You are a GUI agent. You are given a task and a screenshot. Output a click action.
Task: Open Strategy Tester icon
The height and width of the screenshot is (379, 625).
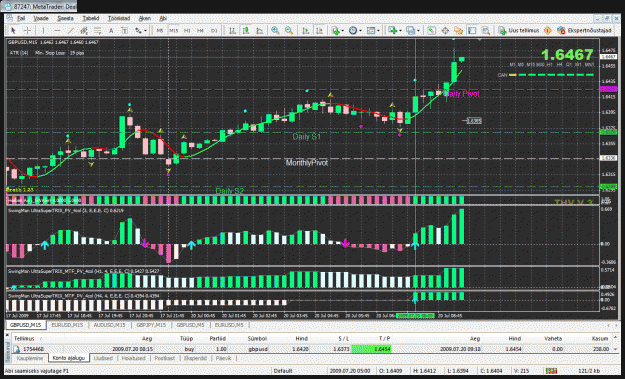tap(485, 30)
